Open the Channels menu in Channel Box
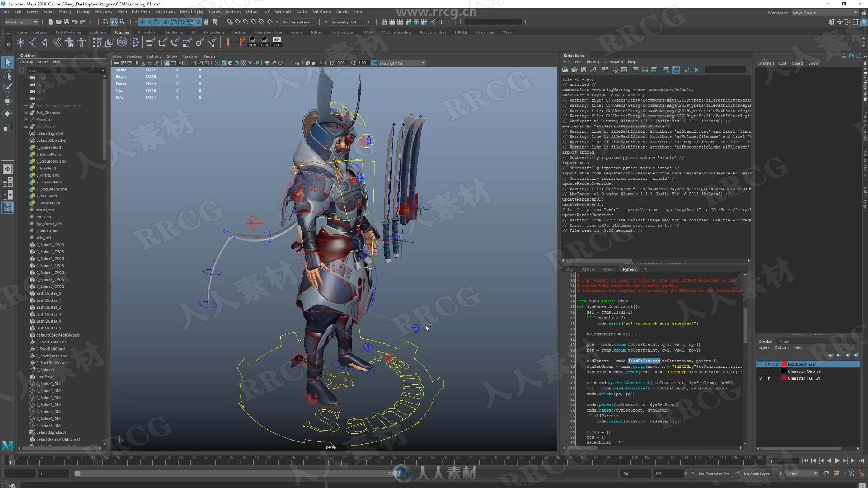 point(765,63)
